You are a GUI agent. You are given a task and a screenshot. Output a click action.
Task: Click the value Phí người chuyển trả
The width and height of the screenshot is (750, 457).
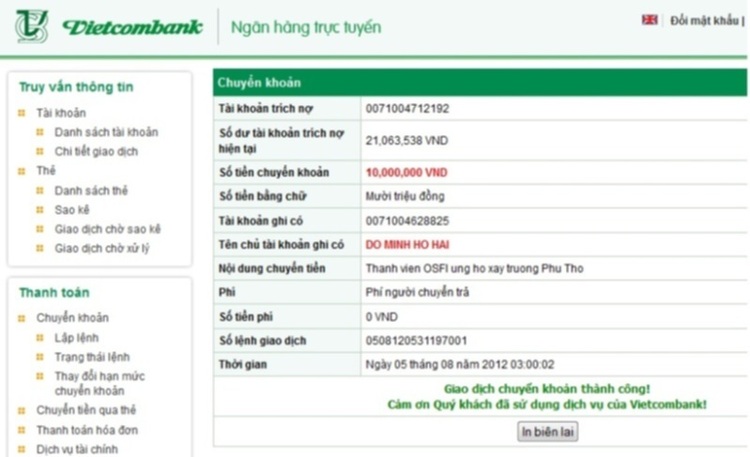click(417, 292)
